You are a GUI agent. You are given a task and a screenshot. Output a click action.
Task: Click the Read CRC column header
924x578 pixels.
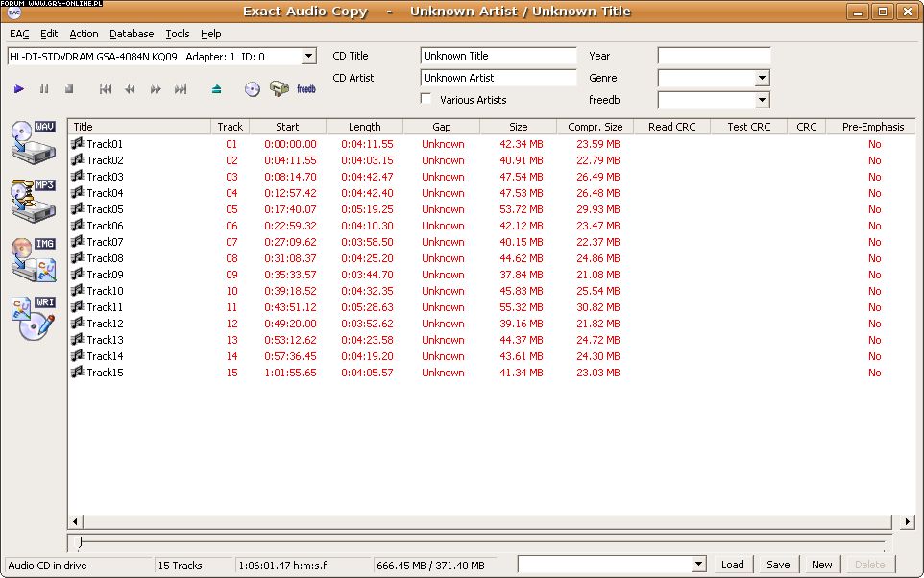coord(671,127)
